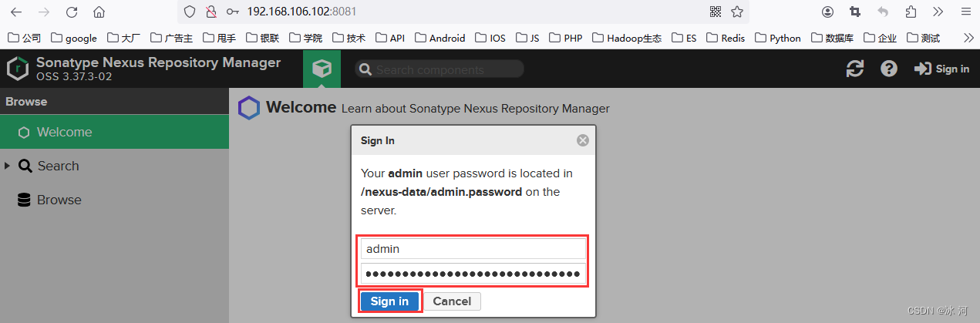
Task: Focus the admin username field
Action: point(473,248)
